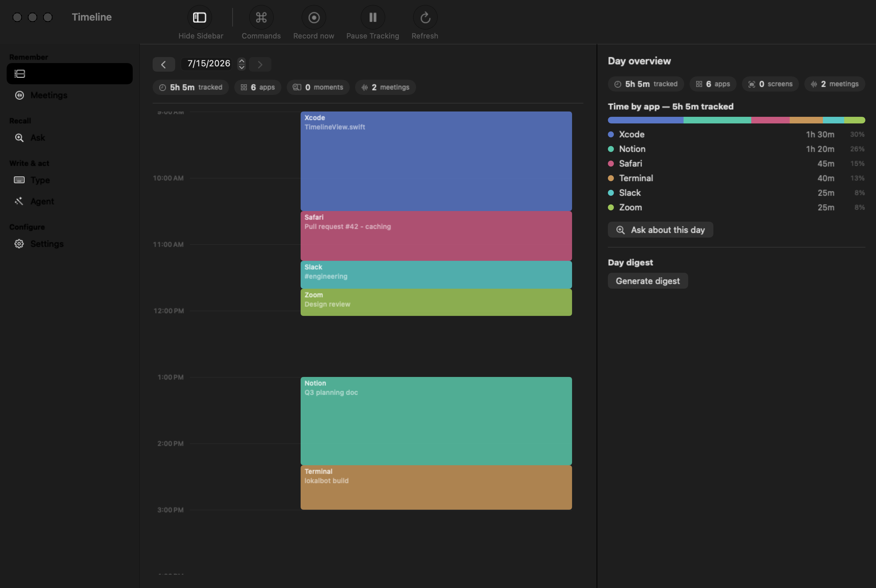Select the Slack #engineering block

436,275
